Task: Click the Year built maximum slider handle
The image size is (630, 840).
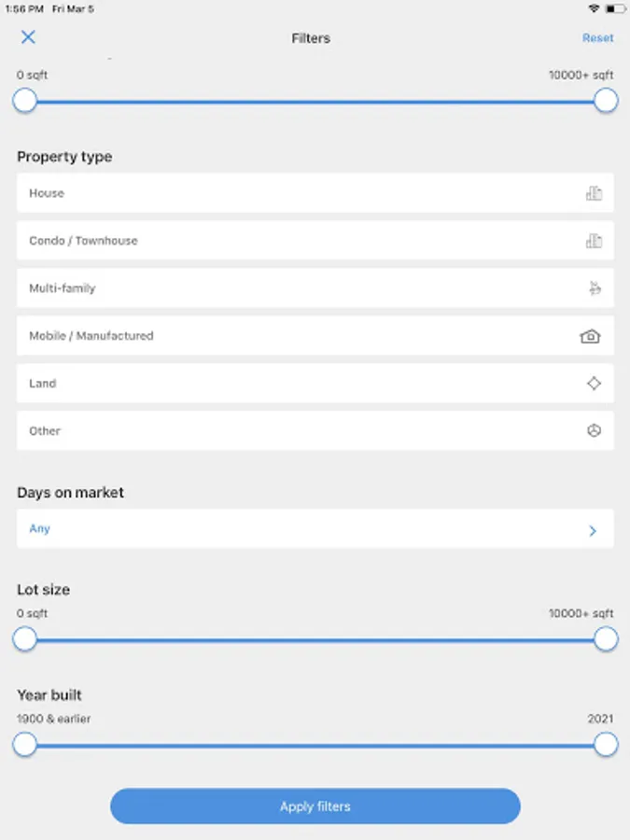Action: coord(606,745)
